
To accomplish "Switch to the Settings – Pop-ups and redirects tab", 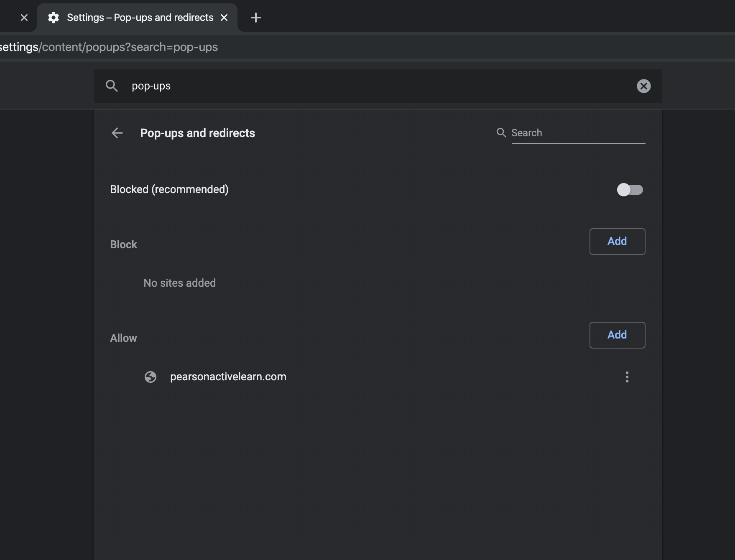I will 140,18.
